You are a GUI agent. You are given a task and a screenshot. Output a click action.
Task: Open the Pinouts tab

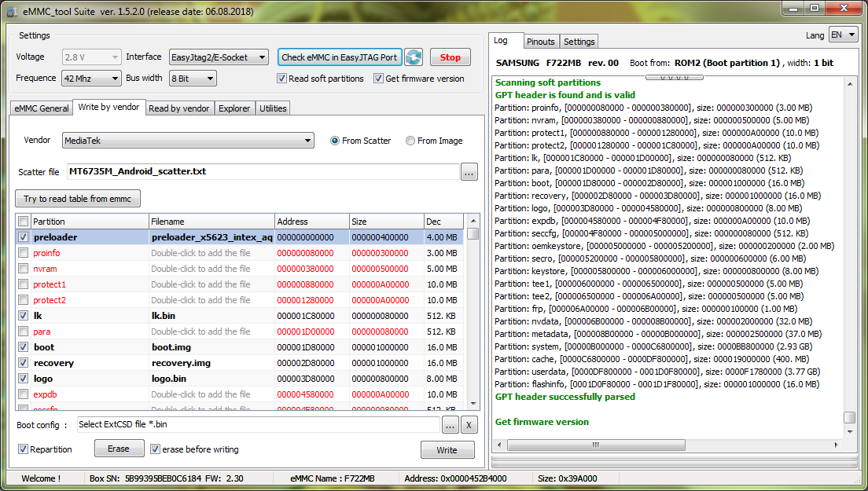pos(541,42)
